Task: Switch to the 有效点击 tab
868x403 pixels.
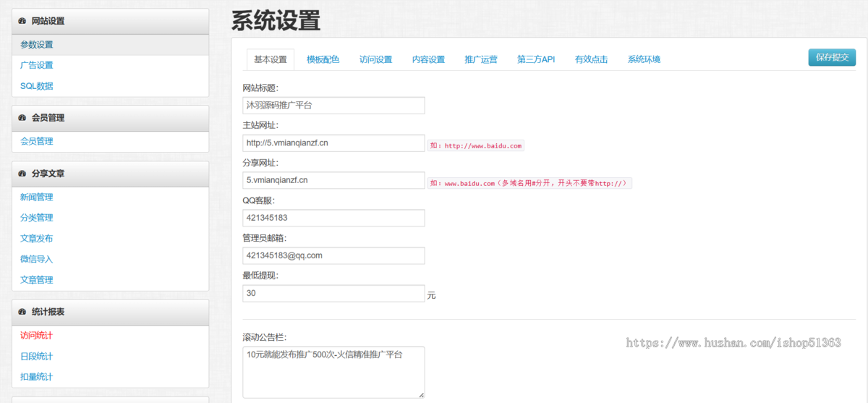Action: pyautogui.click(x=591, y=59)
